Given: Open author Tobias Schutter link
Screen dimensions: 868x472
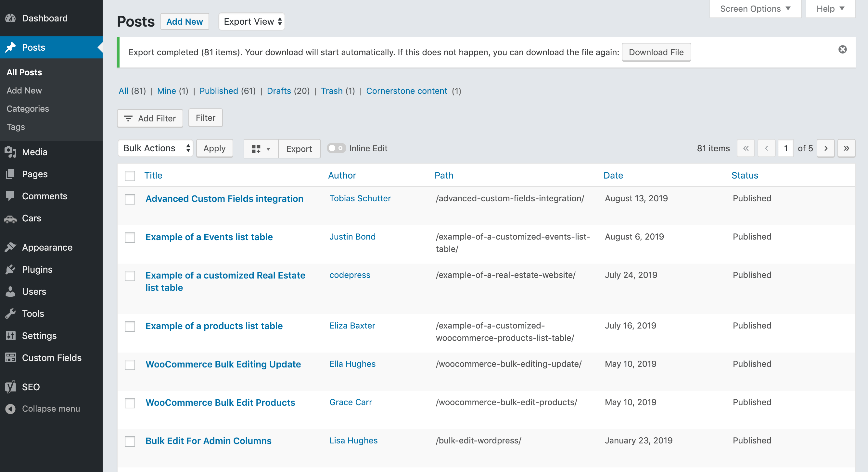Looking at the screenshot, I should coord(360,199).
